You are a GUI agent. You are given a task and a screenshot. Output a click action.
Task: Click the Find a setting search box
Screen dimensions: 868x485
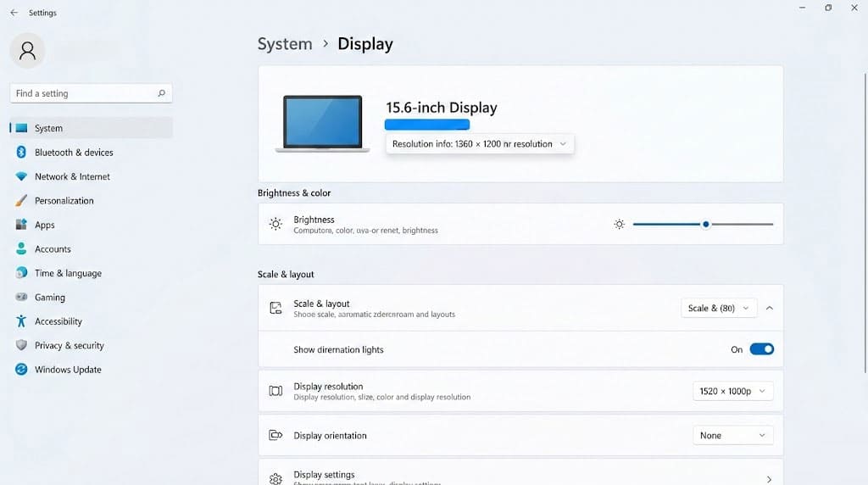[x=85, y=93]
